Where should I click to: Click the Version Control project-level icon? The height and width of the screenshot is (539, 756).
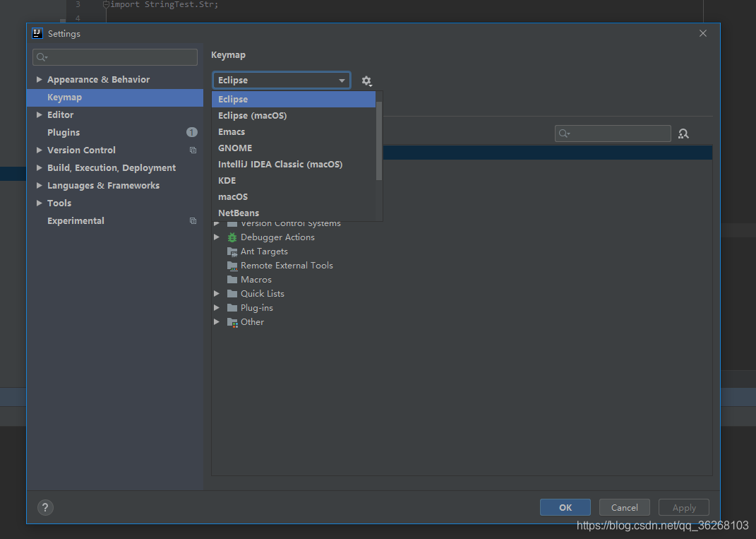click(193, 150)
